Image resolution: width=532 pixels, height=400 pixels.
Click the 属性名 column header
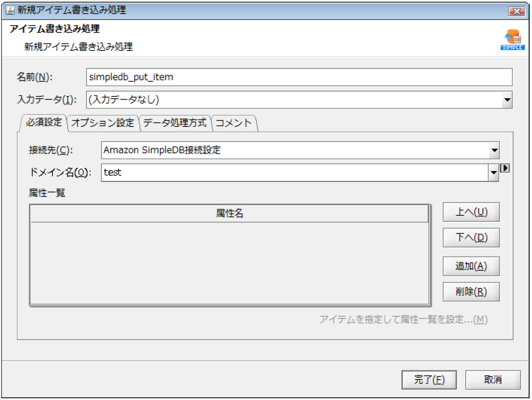229,214
